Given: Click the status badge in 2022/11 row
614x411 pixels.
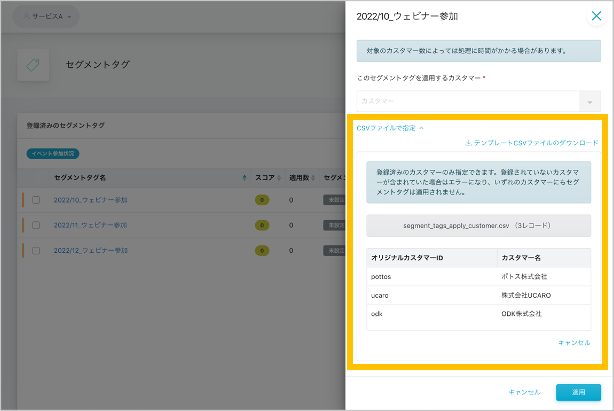Looking at the screenshot, I should (334, 225).
